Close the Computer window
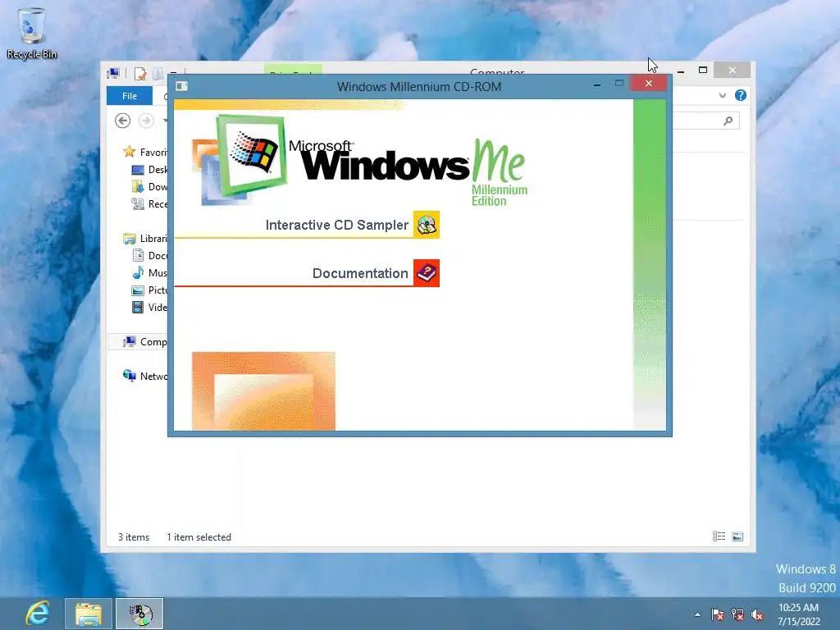Screen dimensions: 840x630 733,71
